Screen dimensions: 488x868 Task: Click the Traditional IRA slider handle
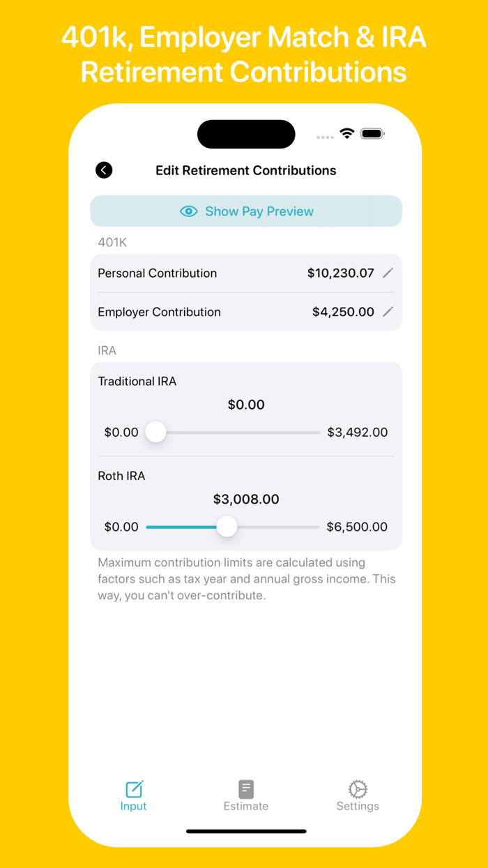[x=155, y=432]
